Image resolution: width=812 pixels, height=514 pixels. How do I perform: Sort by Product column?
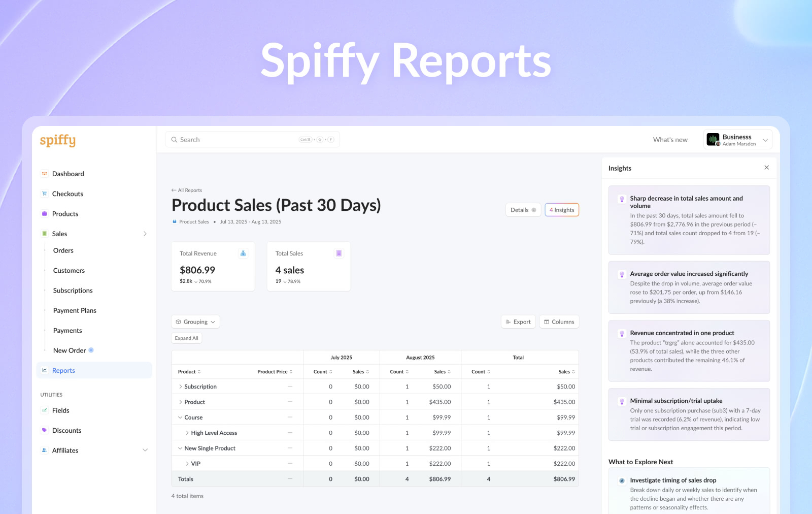tap(189, 372)
